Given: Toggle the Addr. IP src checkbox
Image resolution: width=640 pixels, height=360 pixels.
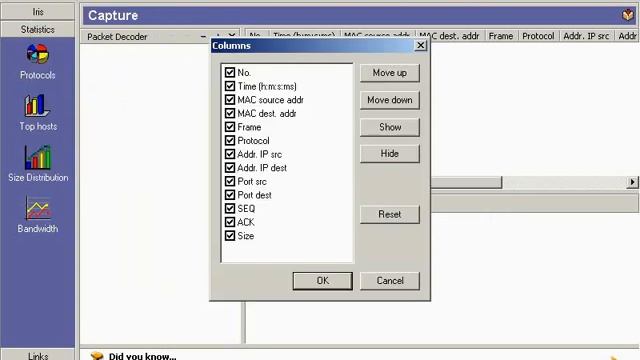Looking at the screenshot, I should 230,154.
